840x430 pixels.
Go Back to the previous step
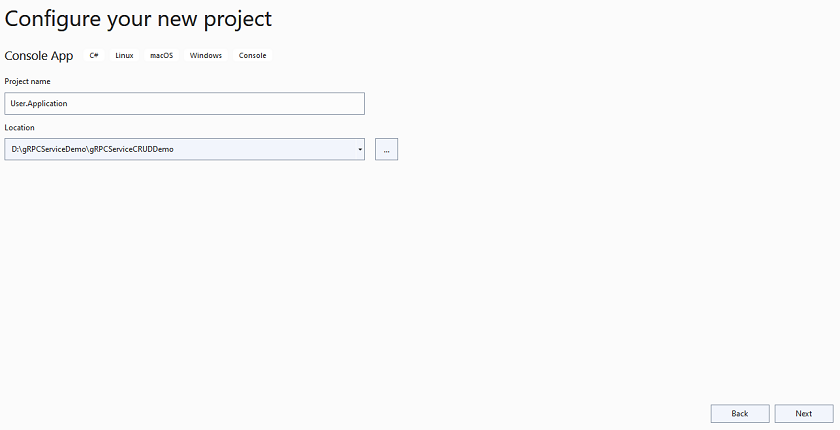tap(740, 413)
